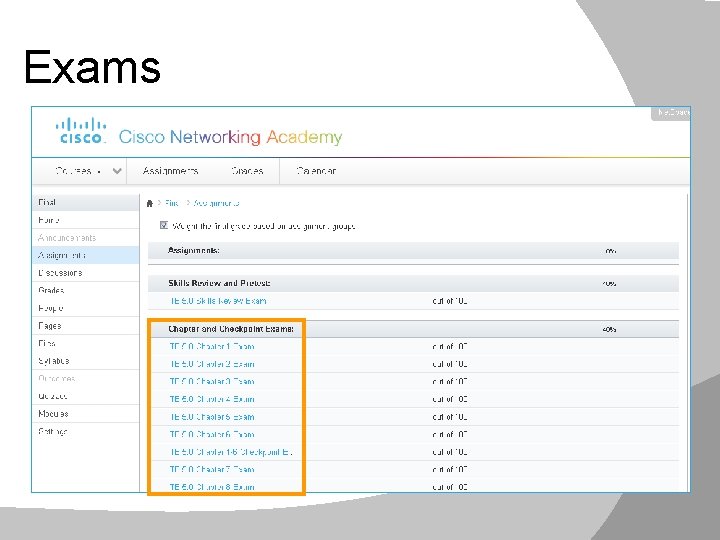The width and height of the screenshot is (720, 540).
Task: Open ITE 5.0 Chapter 6 Exam
Action: click(212, 434)
